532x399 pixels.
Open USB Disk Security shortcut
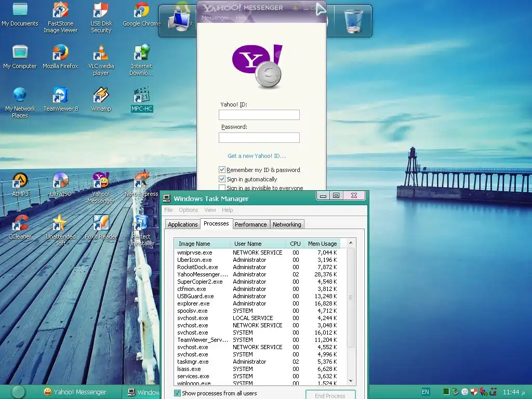(x=101, y=18)
